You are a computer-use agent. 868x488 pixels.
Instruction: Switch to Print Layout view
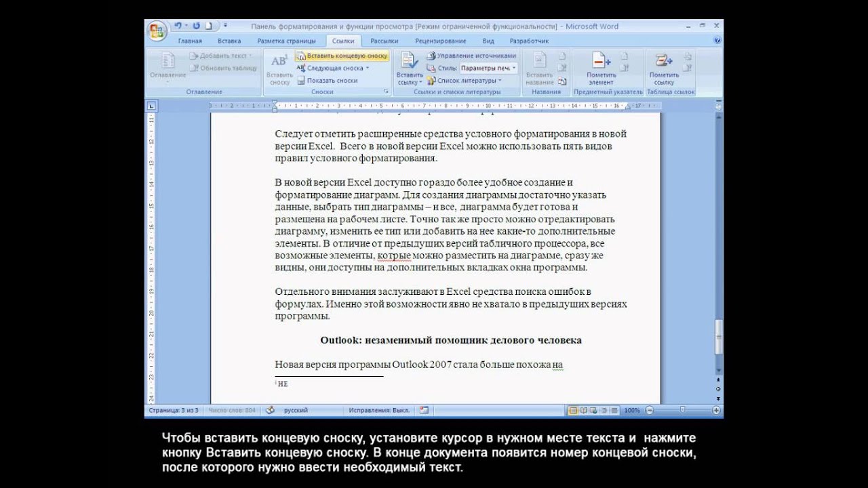[x=573, y=410]
